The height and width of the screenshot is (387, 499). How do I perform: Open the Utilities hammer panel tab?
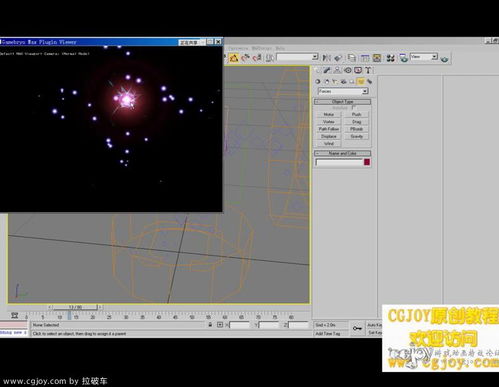tap(368, 70)
